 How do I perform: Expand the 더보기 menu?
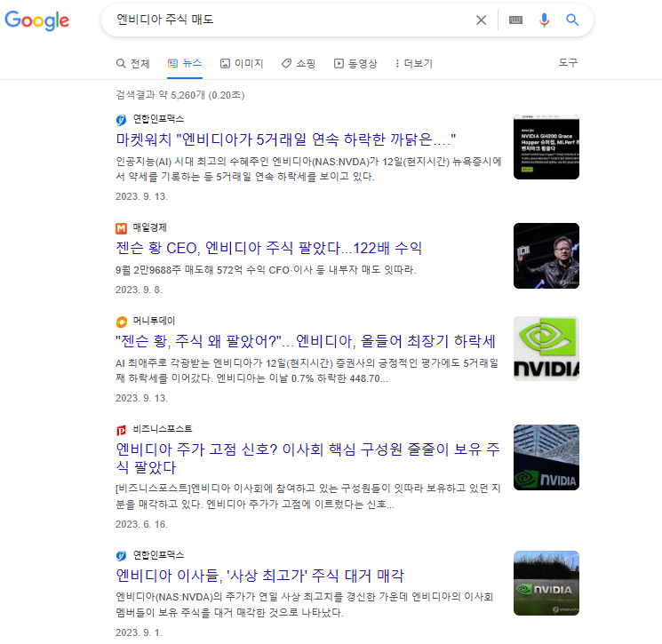point(414,63)
